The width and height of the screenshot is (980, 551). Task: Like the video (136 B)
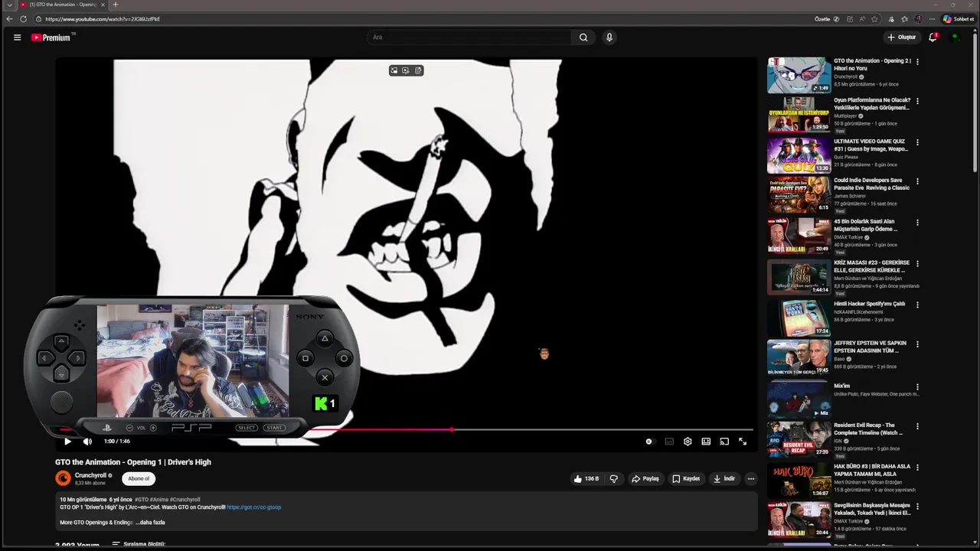pos(586,478)
